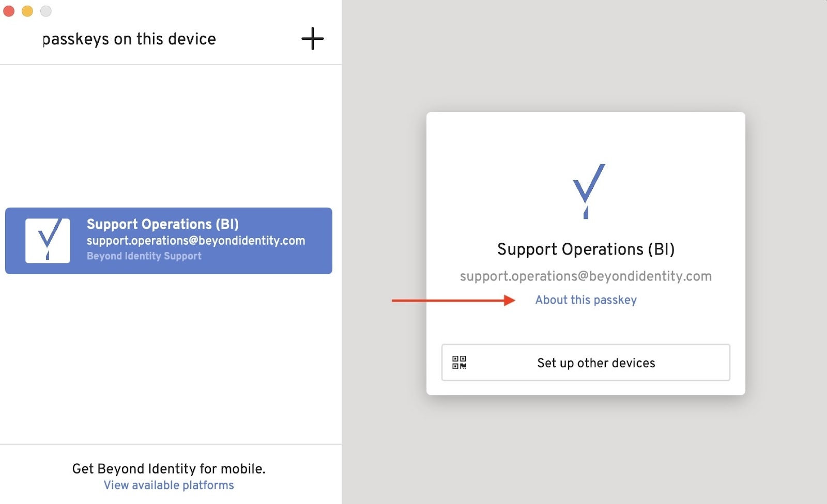This screenshot has width=827, height=504.
Task: Click the email address in the passkey list entry
Action: click(x=195, y=241)
